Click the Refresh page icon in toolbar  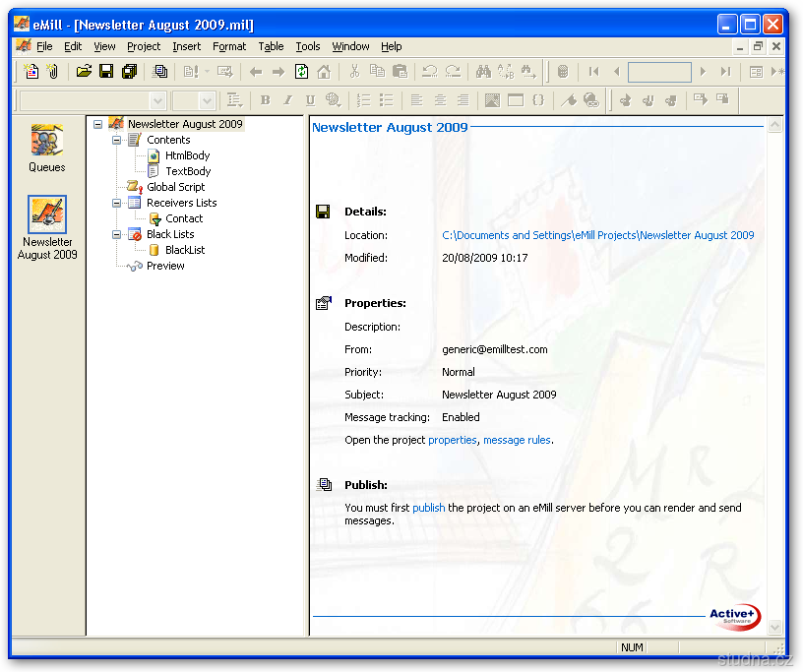click(x=301, y=72)
